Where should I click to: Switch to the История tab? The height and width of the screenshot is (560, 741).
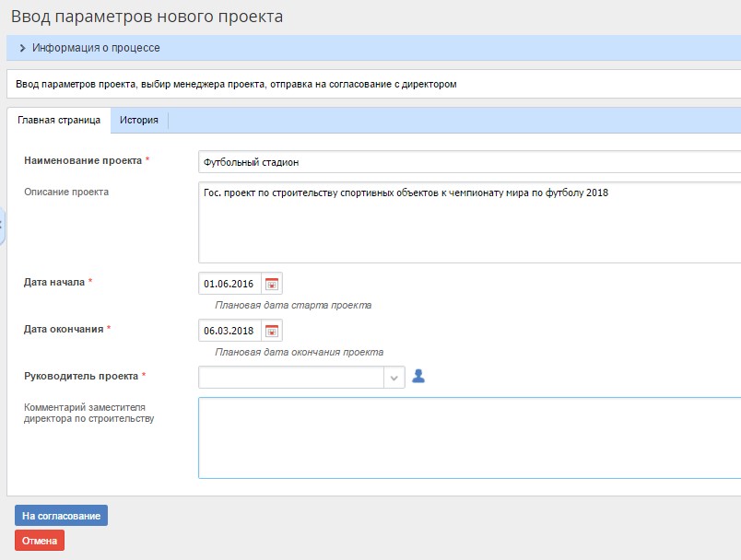pos(138,120)
